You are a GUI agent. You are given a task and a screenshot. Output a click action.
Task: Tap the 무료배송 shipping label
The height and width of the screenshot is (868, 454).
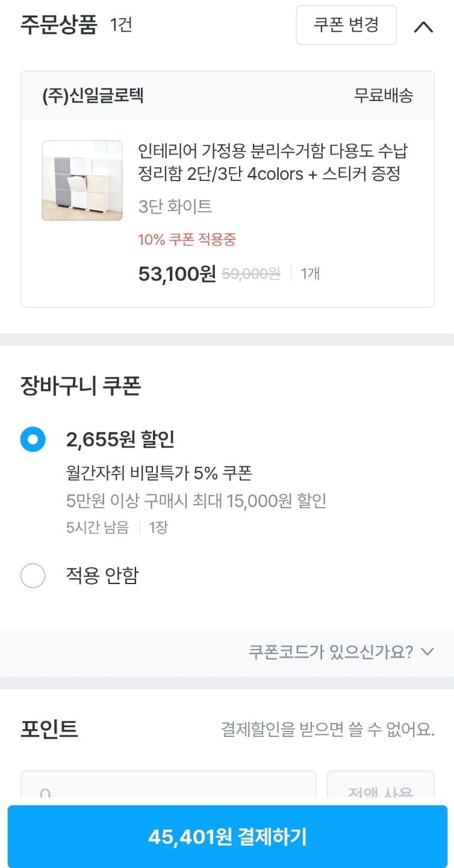coord(384,96)
